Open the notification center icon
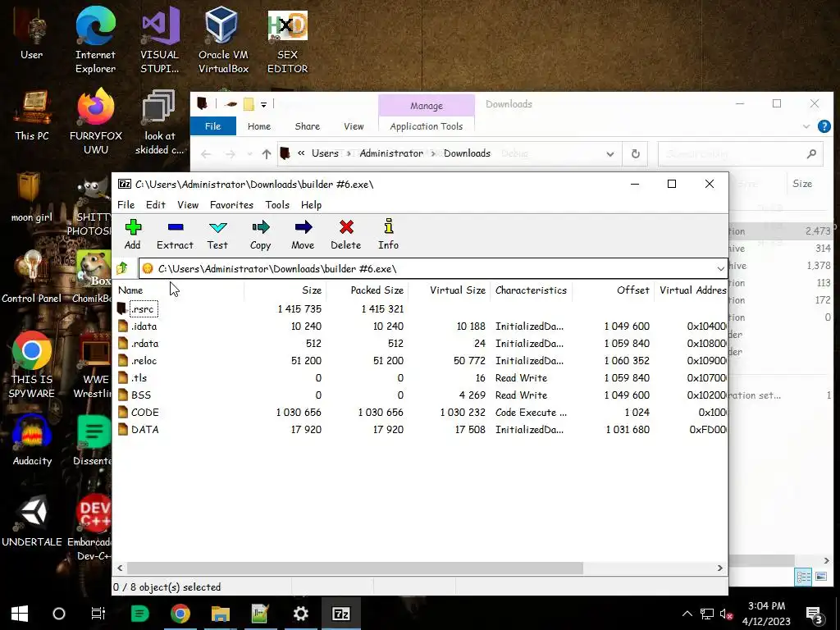The width and height of the screenshot is (840, 630). coord(815,614)
